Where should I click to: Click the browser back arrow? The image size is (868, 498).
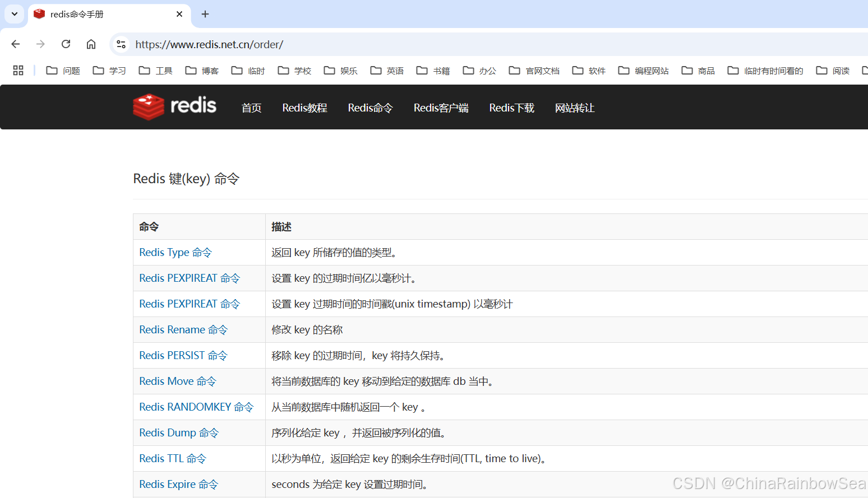pyautogui.click(x=16, y=44)
